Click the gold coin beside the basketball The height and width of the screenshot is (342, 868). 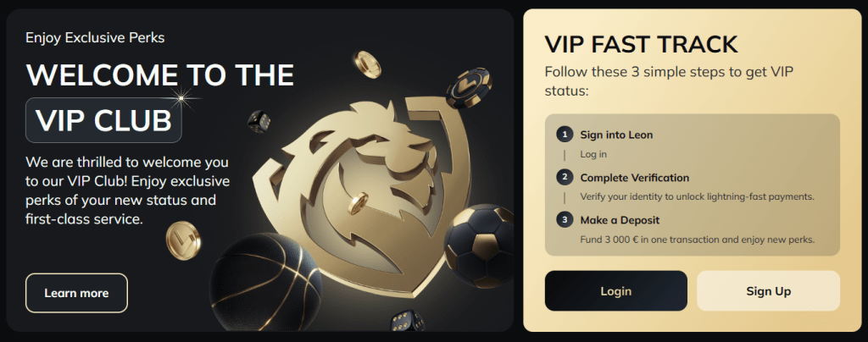[x=183, y=240]
